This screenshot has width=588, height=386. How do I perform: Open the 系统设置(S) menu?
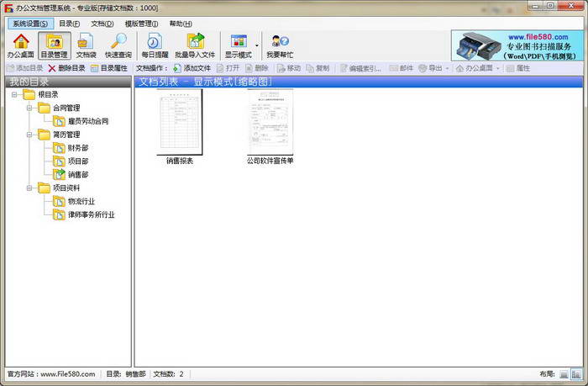point(31,24)
